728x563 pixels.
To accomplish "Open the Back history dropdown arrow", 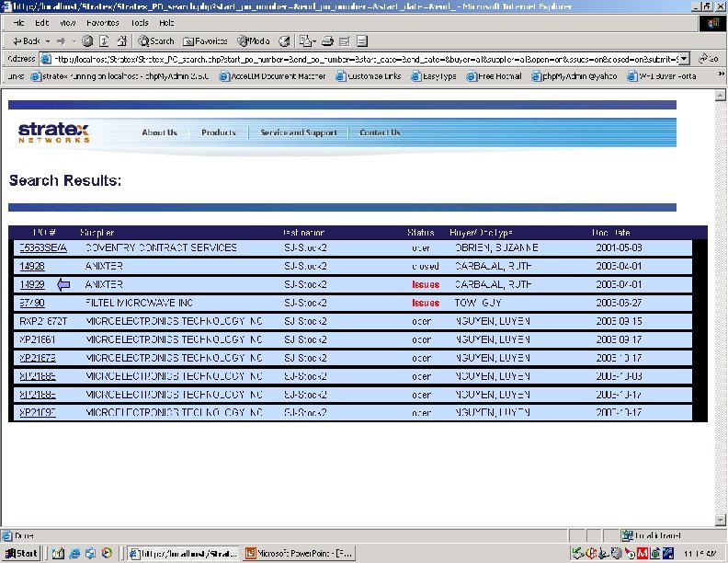I will (x=48, y=41).
